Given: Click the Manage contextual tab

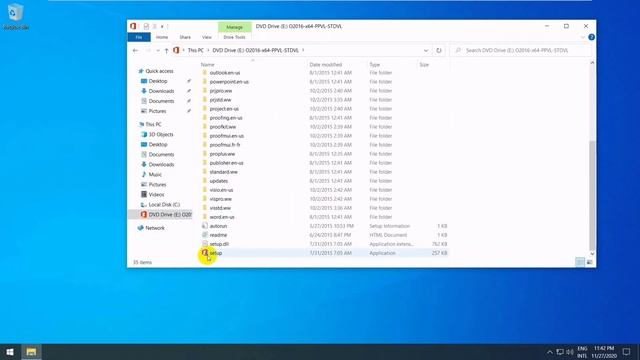Looking at the screenshot, I should click(234, 27).
